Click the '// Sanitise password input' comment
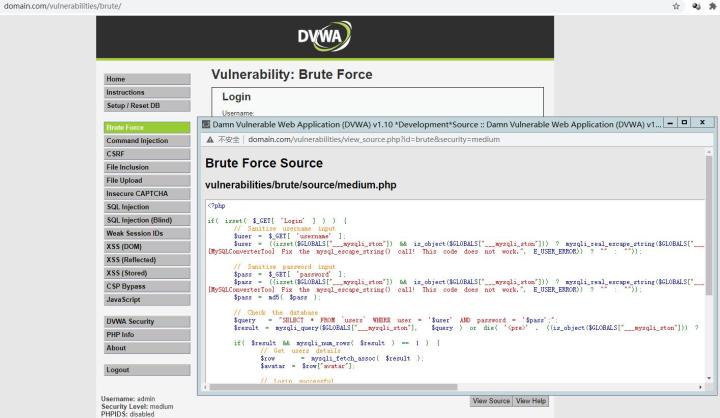The width and height of the screenshot is (720, 418). (285, 266)
